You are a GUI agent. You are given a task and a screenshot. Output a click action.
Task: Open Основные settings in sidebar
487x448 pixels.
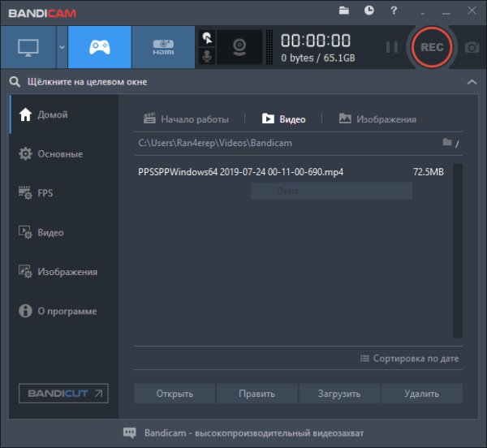click(x=64, y=153)
